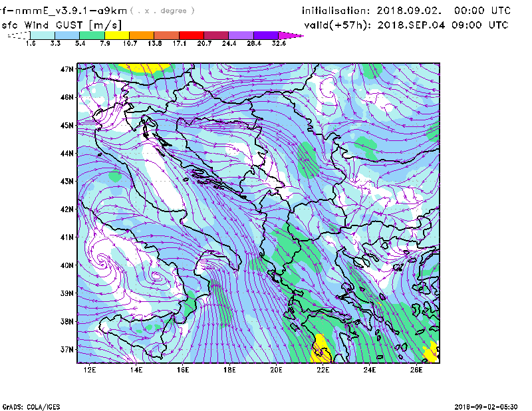Select the orange legend swatch (10.7–13.8)

pyautogui.click(x=142, y=35)
